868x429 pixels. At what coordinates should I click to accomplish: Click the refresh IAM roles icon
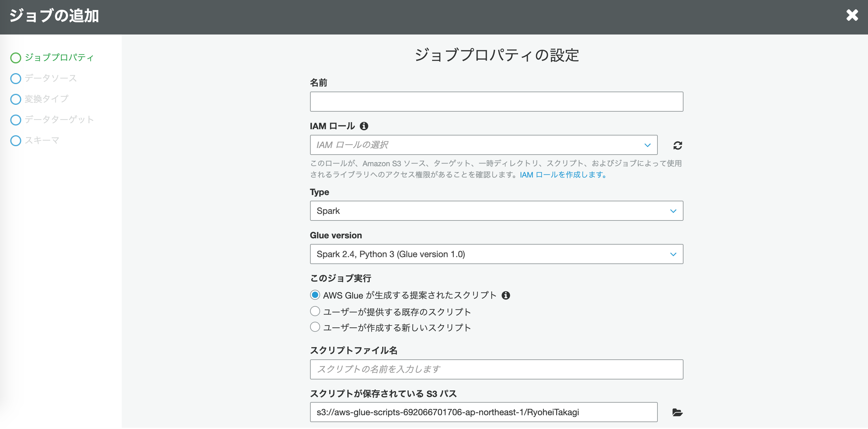pos(677,146)
